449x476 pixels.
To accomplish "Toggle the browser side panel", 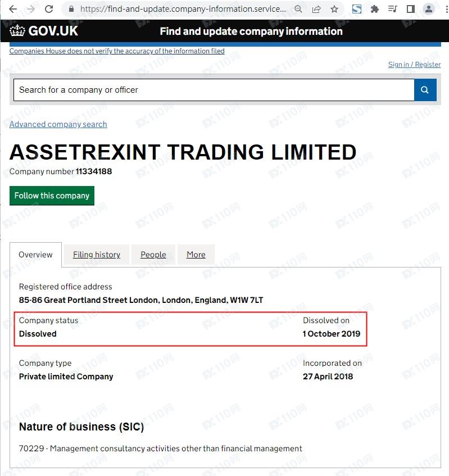I will click(411, 9).
